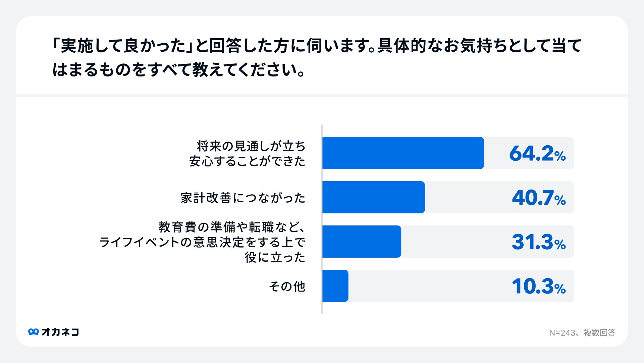
Task: Click the horizontal divider below the heading
Action: coord(322,95)
